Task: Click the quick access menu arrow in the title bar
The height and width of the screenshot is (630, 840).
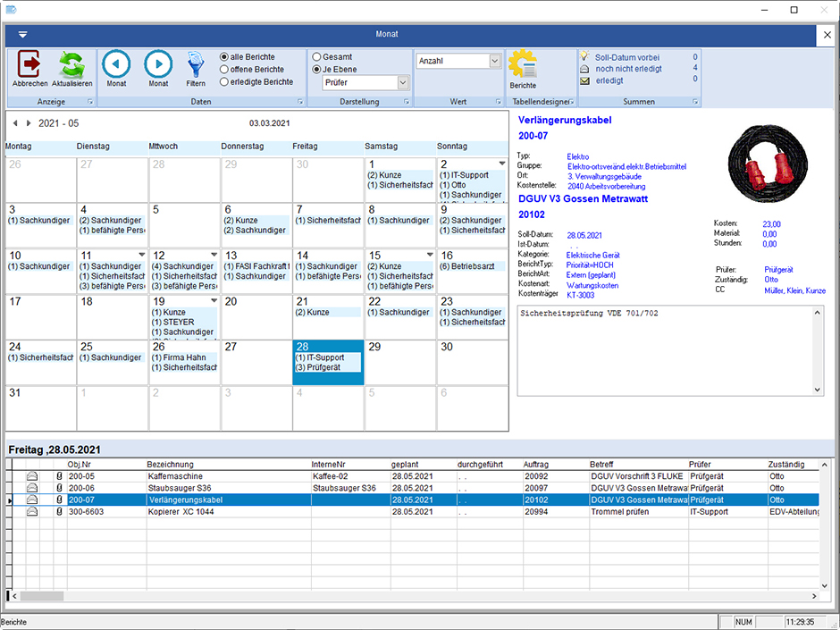Action: (22, 34)
